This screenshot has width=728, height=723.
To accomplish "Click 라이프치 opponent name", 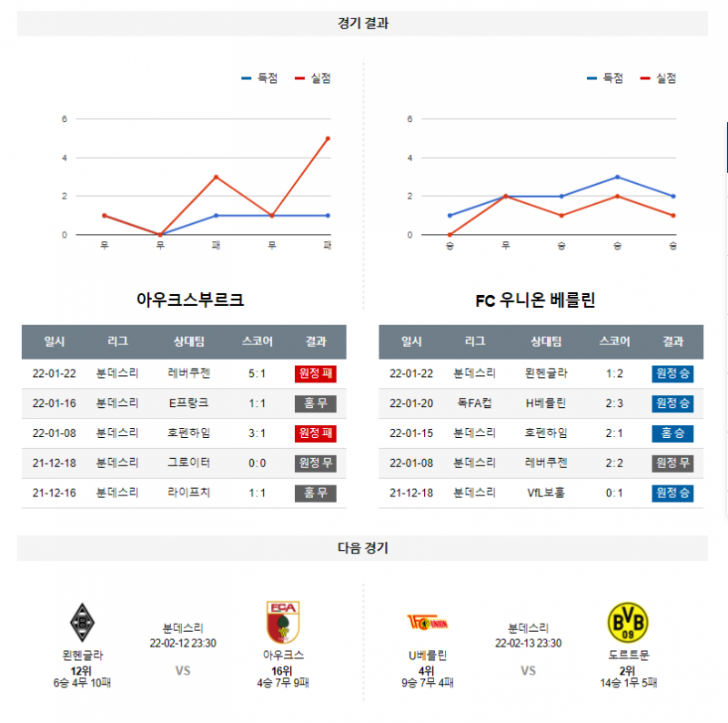I will pyautogui.click(x=189, y=493).
